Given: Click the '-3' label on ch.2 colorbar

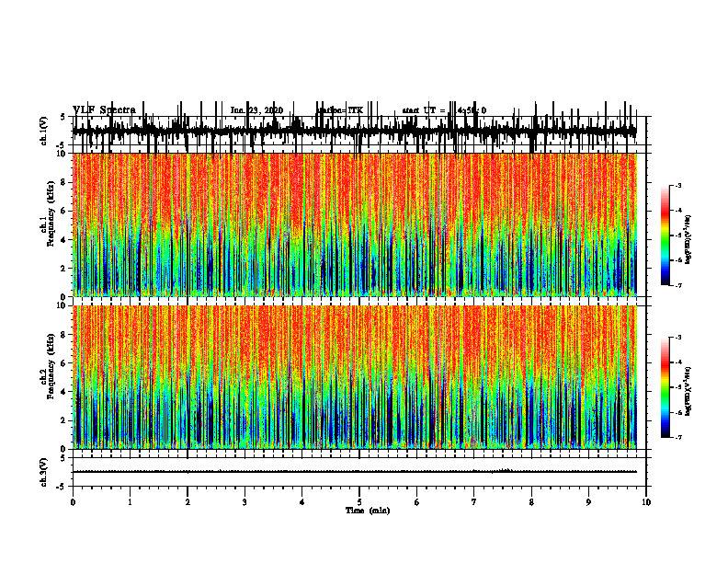Looking at the screenshot, I should coord(678,338).
